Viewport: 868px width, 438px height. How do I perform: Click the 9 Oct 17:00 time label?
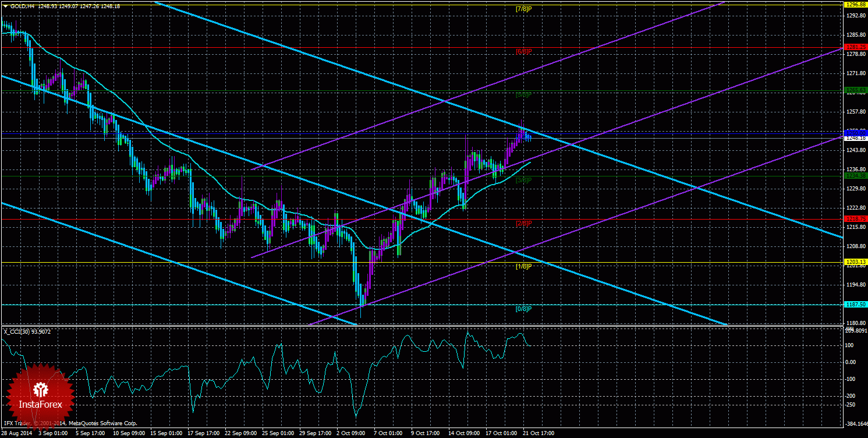point(426,433)
